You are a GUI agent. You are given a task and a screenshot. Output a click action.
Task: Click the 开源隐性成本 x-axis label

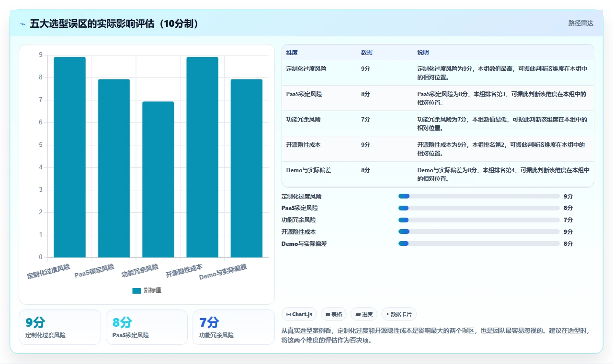click(184, 271)
